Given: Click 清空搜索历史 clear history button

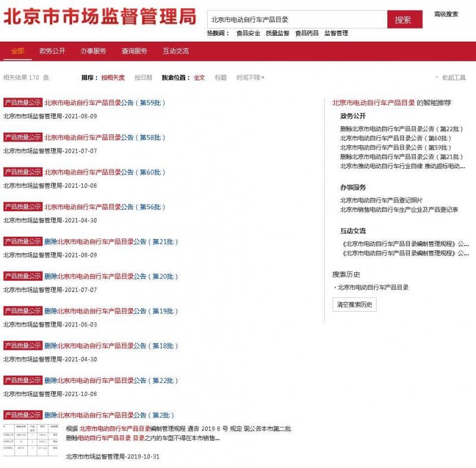Looking at the screenshot, I should (x=354, y=304).
